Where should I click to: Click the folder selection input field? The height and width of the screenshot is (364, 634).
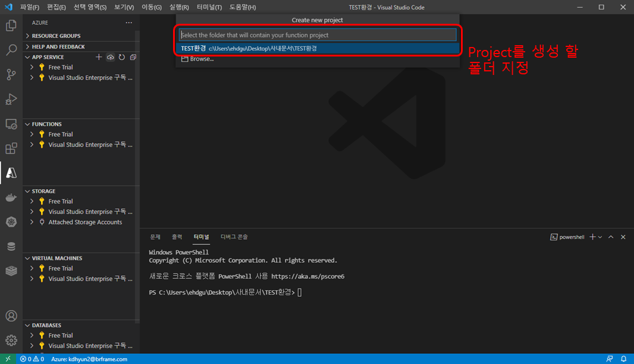click(x=318, y=34)
